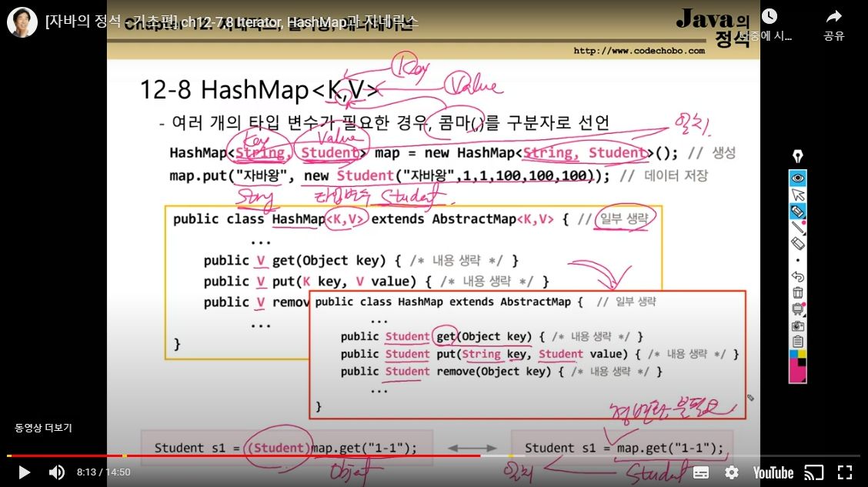Toggle subtitles on the player
The width and height of the screenshot is (868, 487).
pos(701,472)
